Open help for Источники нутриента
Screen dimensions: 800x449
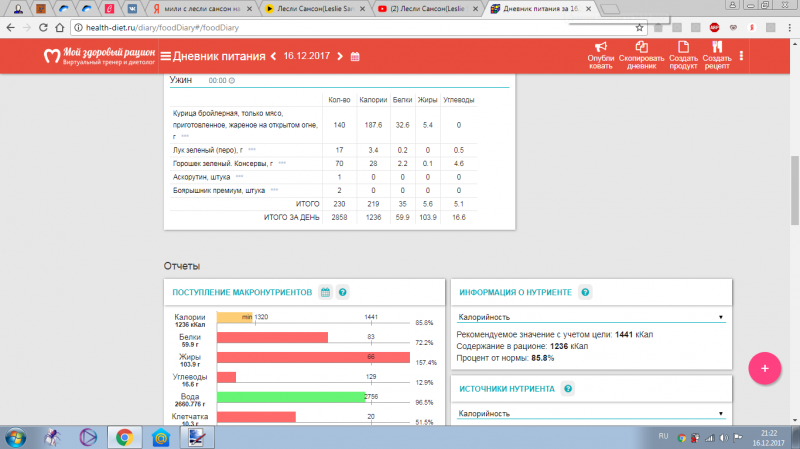[x=568, y=388]
